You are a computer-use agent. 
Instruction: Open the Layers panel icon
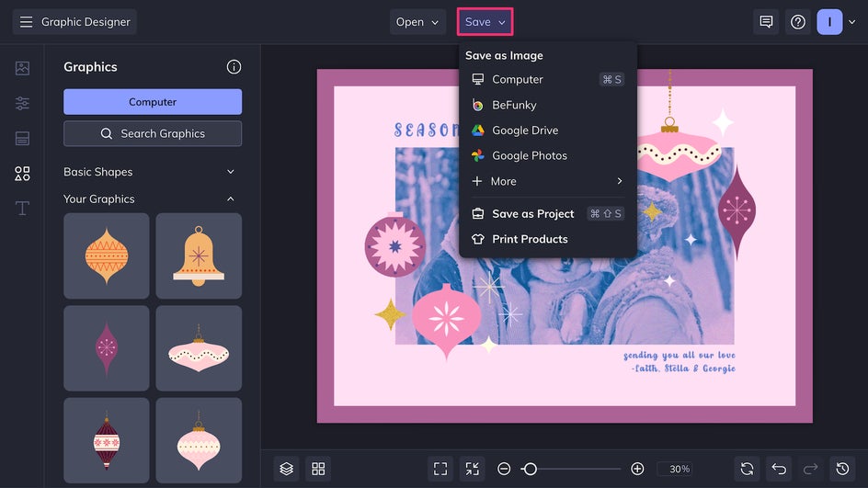[286, 469]
